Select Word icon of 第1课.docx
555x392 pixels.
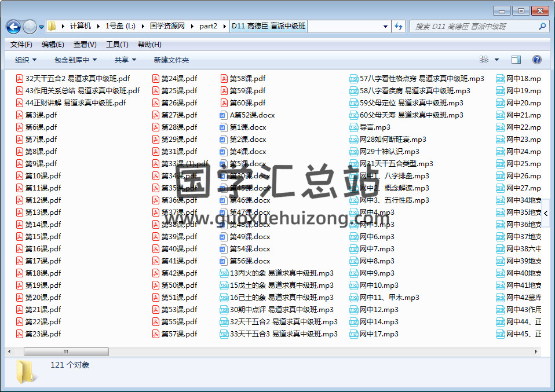(x=222, y=127)
